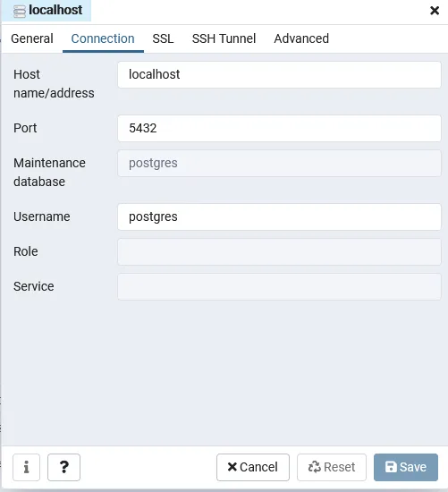This screenshot has height=492, width=448.
Task: Focus the Port field showing 5432
Action: [279, 128]
